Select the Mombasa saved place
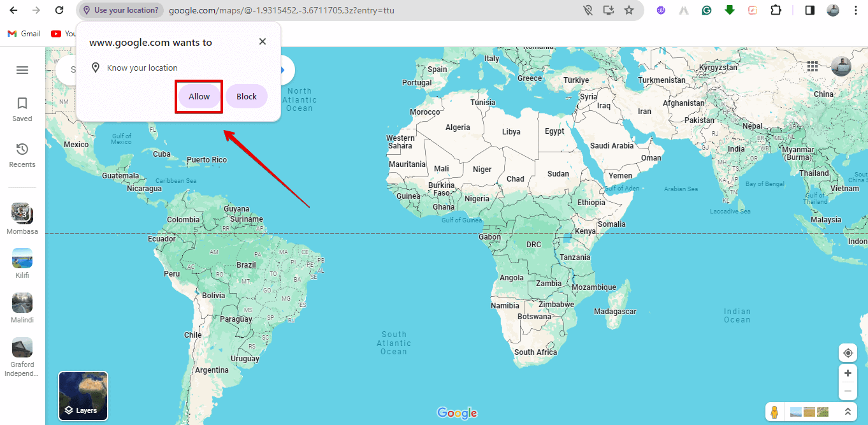The height and width of the screenshot is (425, 868). (x=22, y=219)
